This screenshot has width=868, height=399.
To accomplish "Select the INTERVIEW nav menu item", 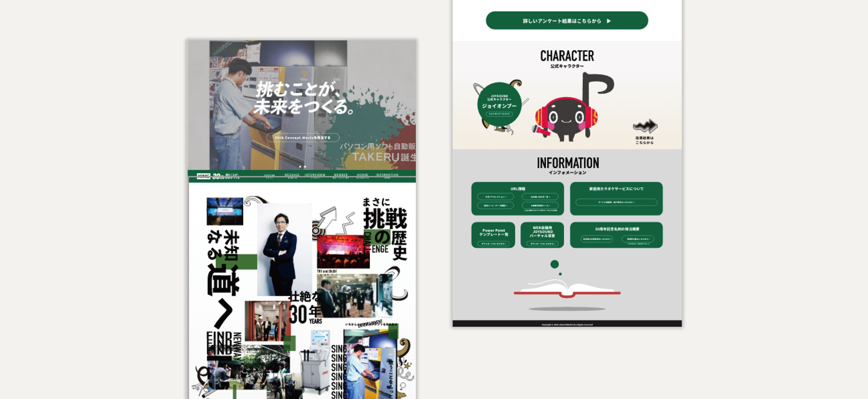I will click(315, 176).
